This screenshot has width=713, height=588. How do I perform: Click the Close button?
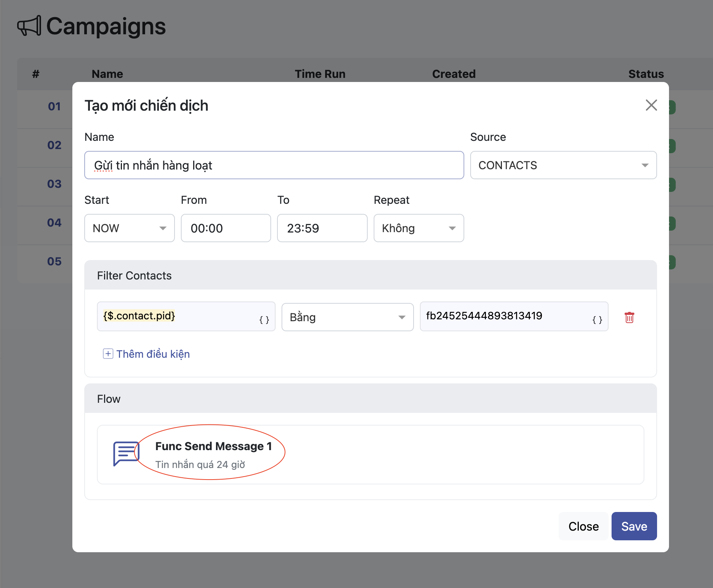(583, 526)
